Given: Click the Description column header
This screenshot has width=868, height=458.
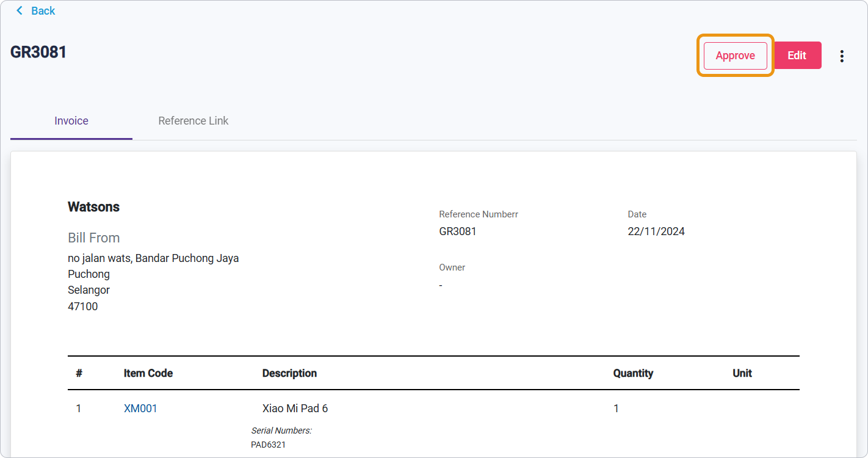Looking at the screenshot, I should 289,373.
